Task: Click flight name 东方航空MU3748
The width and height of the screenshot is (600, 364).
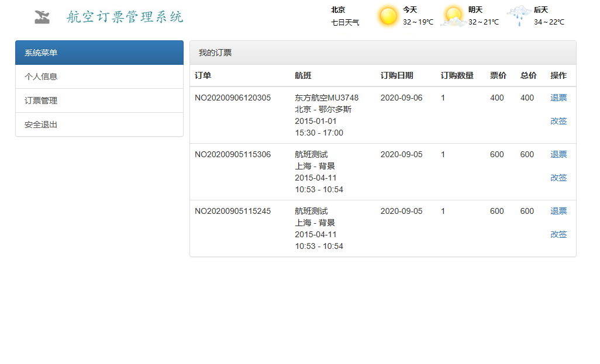Action: (x=326, y=98)
